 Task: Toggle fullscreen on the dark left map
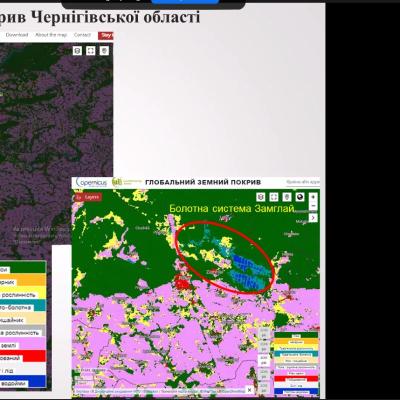[91, 51]
